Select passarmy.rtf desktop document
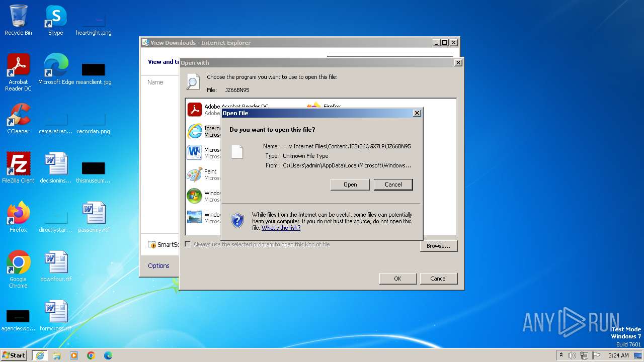Viewport: 644px width, 362px height. pos(94,217)
